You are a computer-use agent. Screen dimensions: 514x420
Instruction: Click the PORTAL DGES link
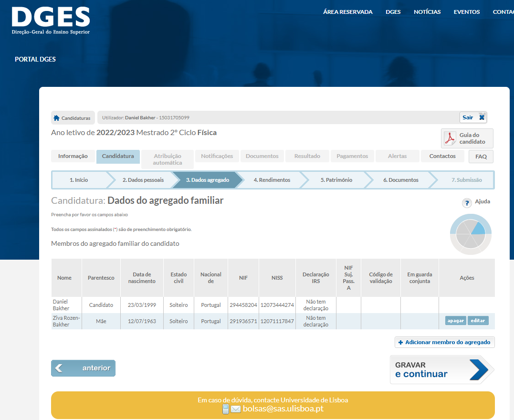point(35,59)
